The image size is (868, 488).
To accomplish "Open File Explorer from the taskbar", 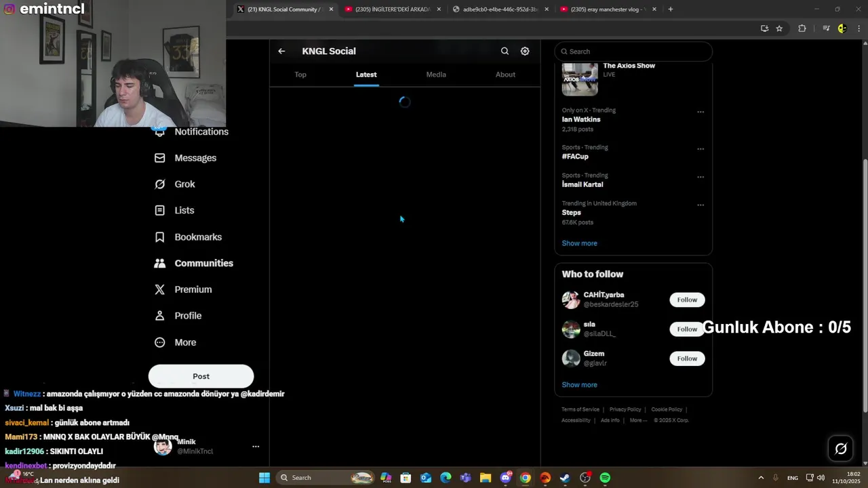I will point(486,478).
